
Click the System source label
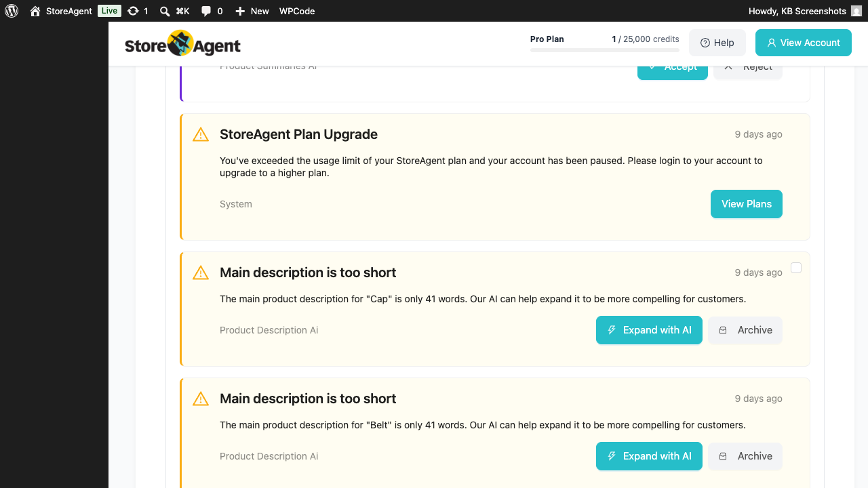(236, 204)
